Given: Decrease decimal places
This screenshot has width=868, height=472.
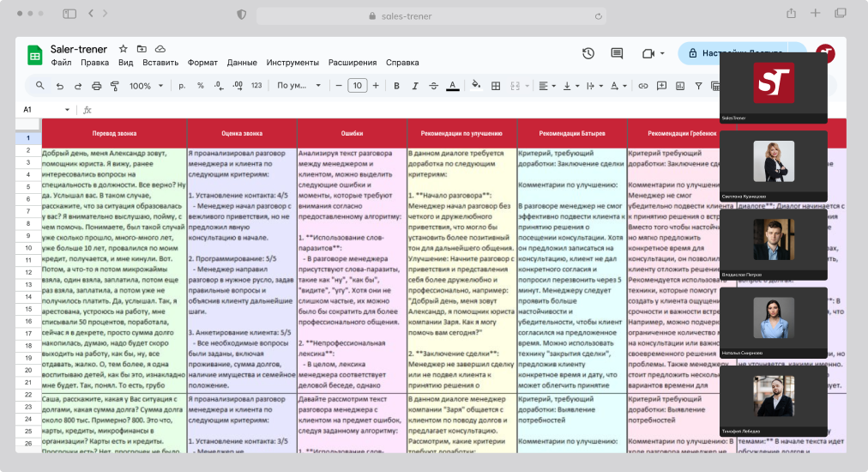Looking at the screenshot, I should (x=219, y=86).
